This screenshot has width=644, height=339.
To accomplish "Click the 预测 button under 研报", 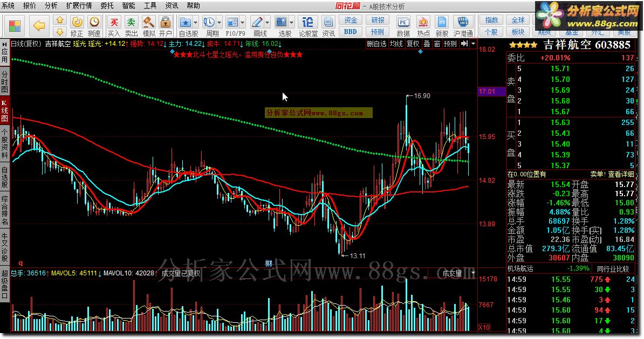I will coord(378,32).
